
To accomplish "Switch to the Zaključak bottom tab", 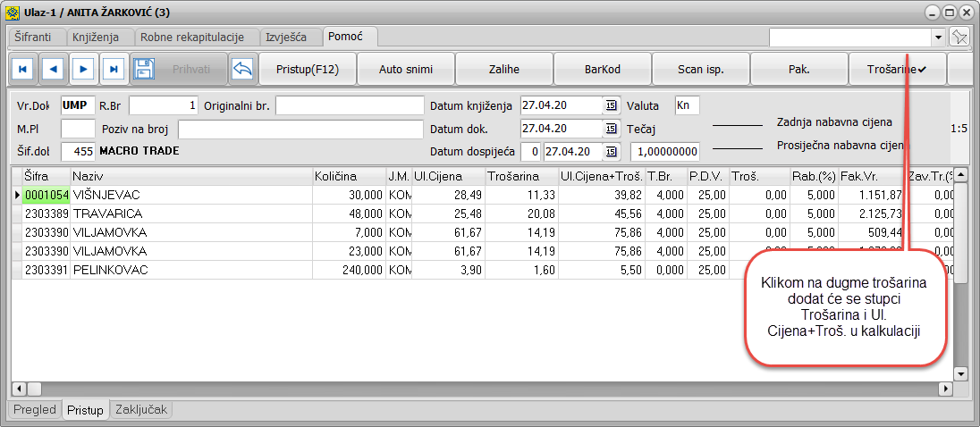I will (141, 410).
